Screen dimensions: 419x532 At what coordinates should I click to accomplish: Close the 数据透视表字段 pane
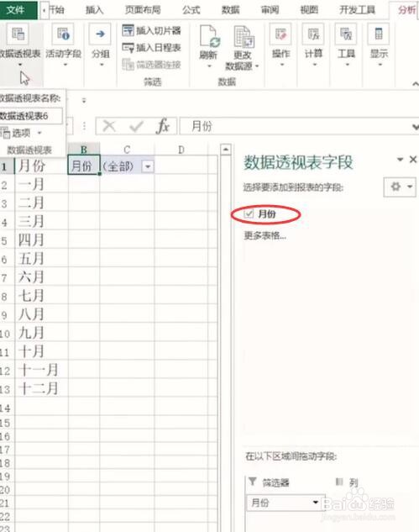(x=412, y=160)
